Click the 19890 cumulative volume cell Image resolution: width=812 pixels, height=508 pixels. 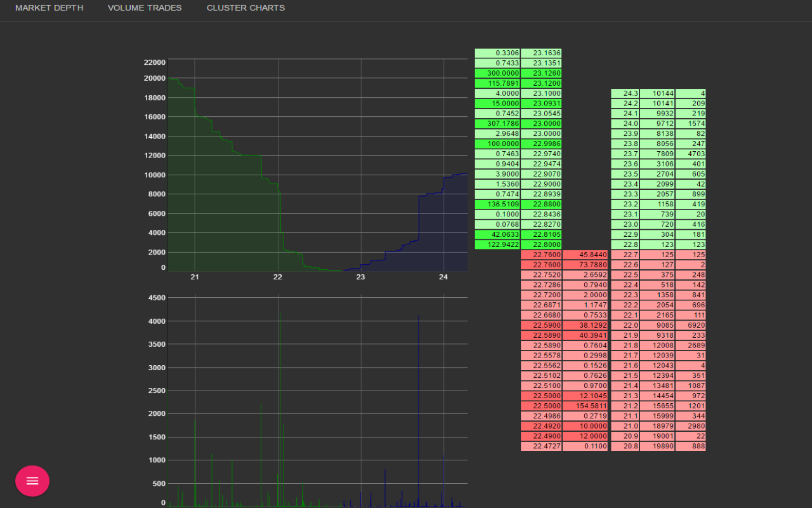pos(657,446)
